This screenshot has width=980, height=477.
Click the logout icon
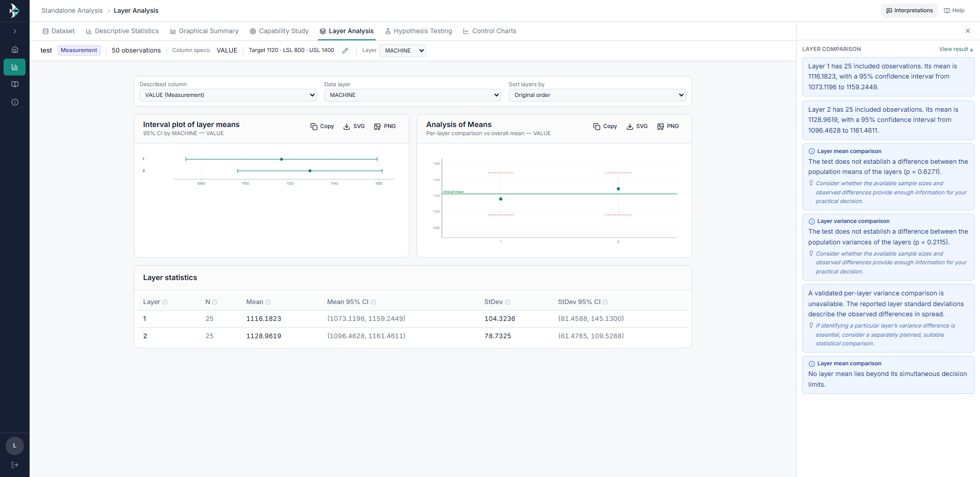click(x=15, y=465)
